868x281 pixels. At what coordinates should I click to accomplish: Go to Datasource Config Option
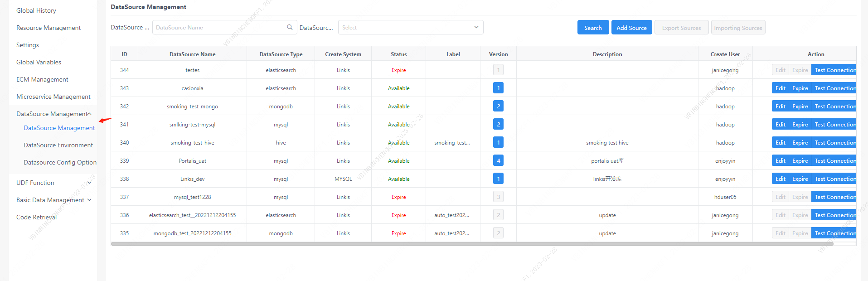coord(60,162)
